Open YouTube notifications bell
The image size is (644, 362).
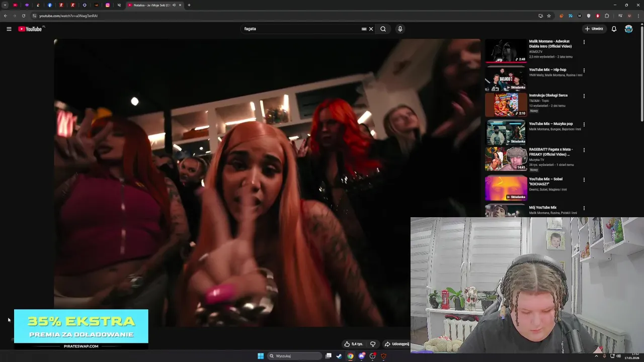(614, 29)
